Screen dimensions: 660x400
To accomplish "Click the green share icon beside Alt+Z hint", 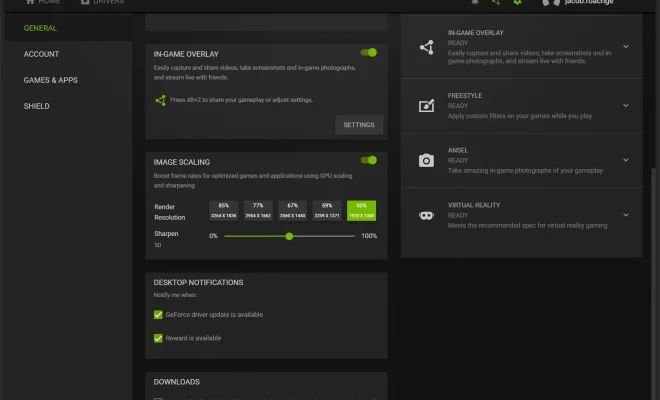I will pos(160,100).
